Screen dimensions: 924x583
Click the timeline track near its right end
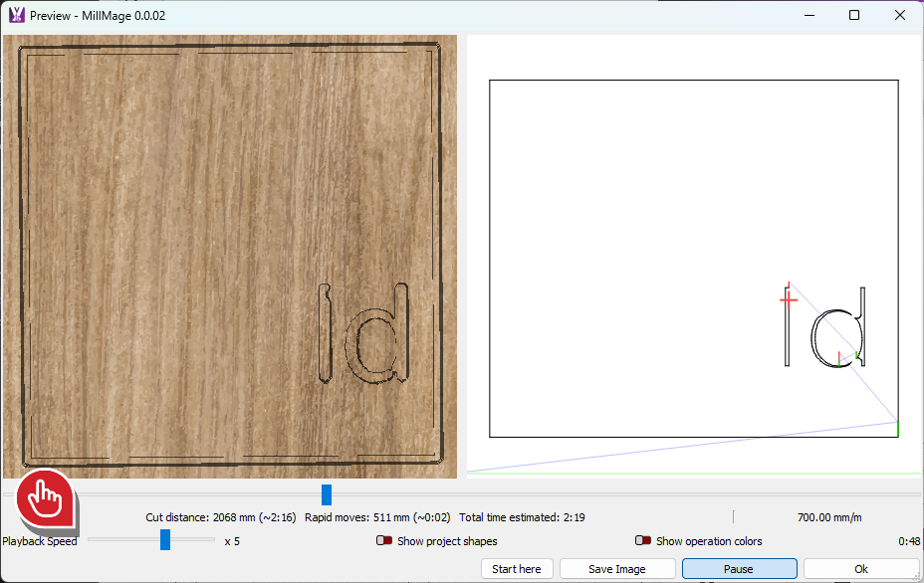tap(896, 494)
